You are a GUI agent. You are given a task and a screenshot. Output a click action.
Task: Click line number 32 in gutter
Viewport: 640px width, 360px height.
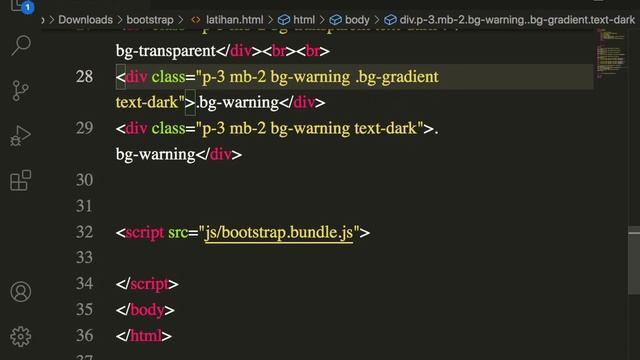pos(84,232)
